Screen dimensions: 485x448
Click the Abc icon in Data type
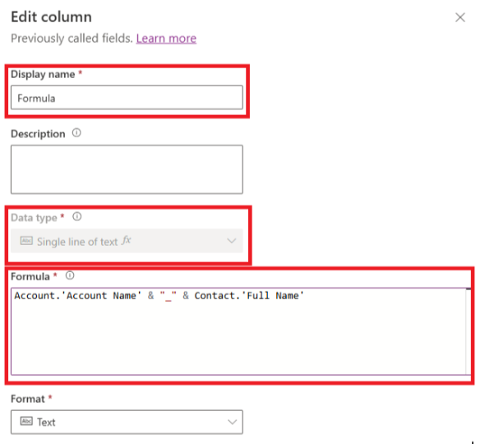(26, 240)
